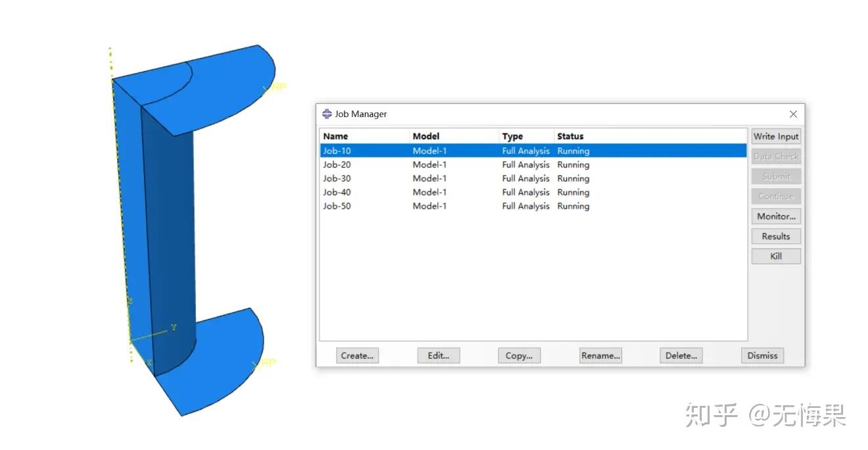
Task: Click the Edit... button
Action: click(x=439, y=356)
